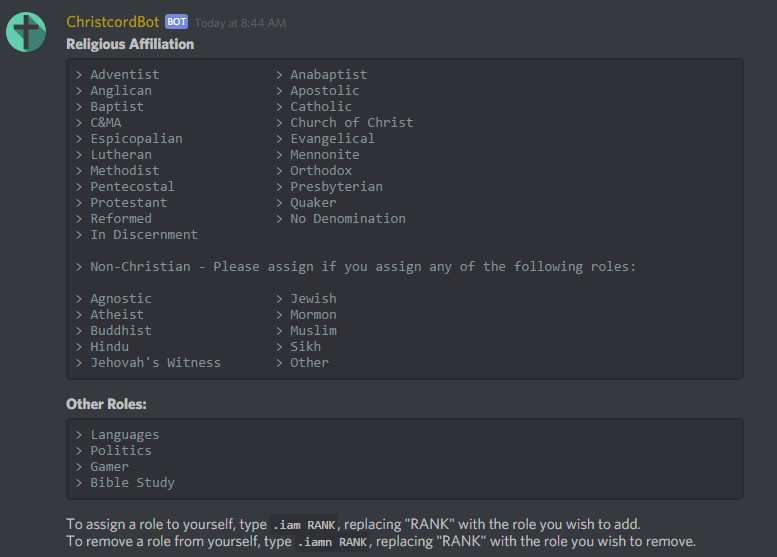Click the '.iam RANK' inline code

(x=305, y=525)
